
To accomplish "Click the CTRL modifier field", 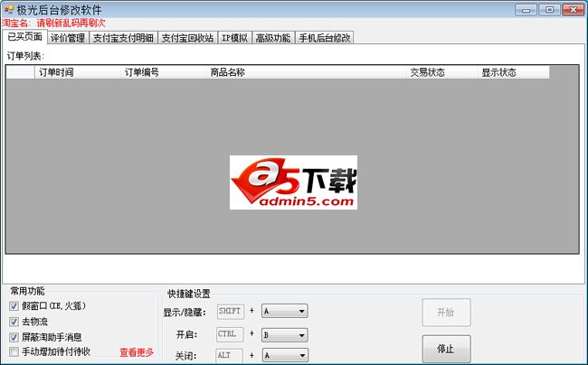I will tap(230, 334).
